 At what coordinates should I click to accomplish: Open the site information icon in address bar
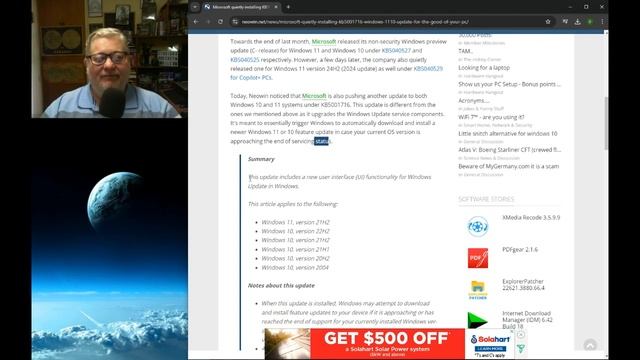pyautogui.click(x=235, y=22)
